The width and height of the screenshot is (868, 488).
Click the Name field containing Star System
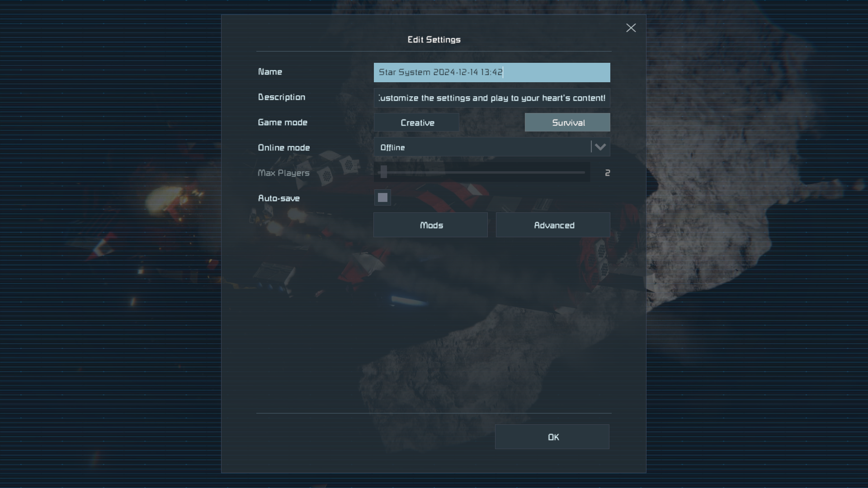[492, 72]
